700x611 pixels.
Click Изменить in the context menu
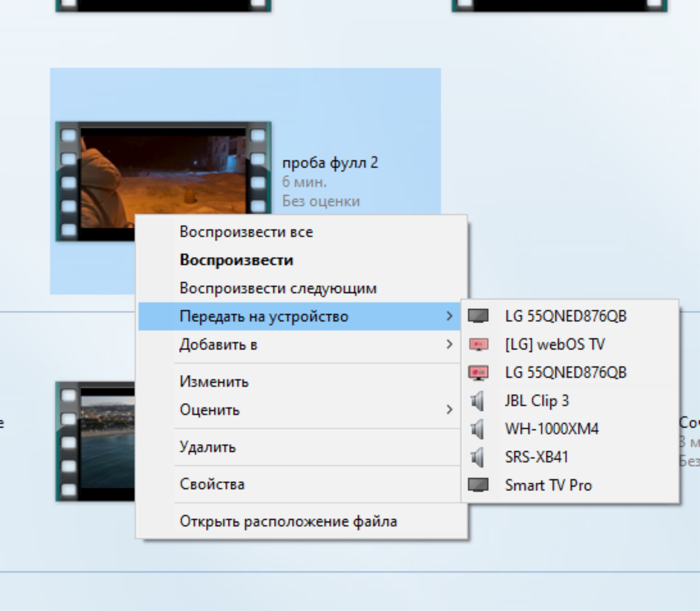(x=214, y=381)
